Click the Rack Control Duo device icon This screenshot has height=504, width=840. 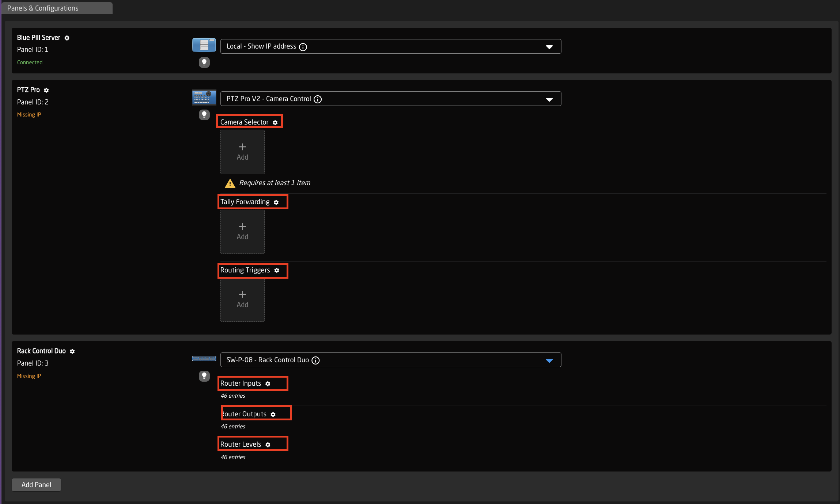[x=204, y=359]
